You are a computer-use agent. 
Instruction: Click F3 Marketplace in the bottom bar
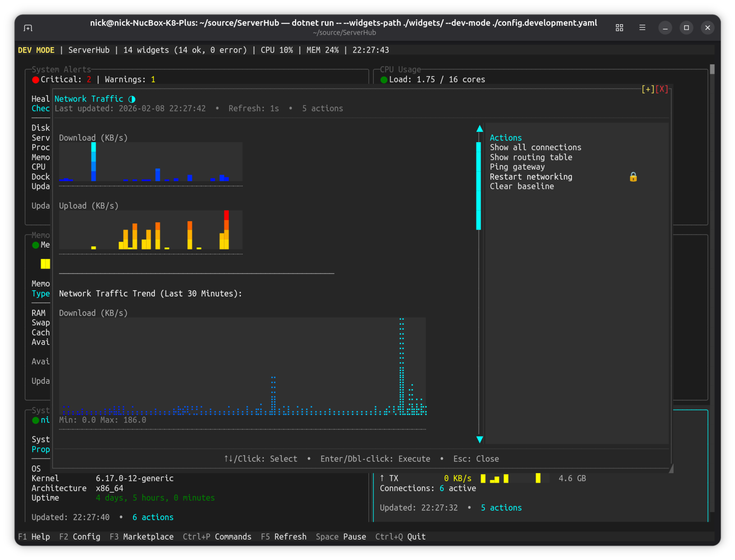(142, 537)
